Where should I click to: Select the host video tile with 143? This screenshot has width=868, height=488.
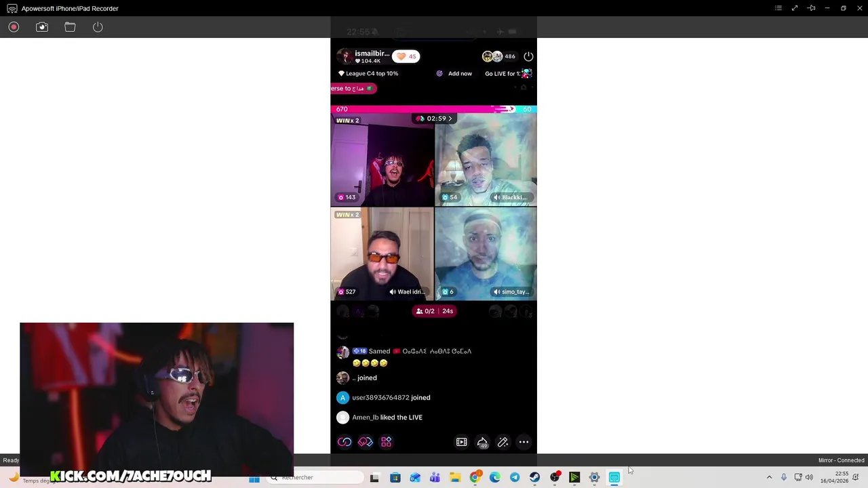(x=382, y=160)
